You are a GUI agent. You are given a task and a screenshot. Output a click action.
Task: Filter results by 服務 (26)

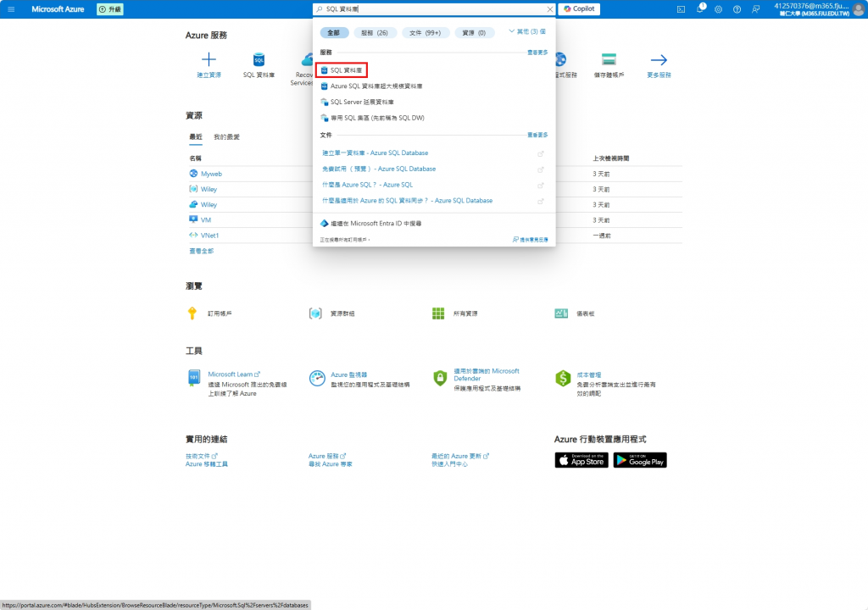click(375, 33)
